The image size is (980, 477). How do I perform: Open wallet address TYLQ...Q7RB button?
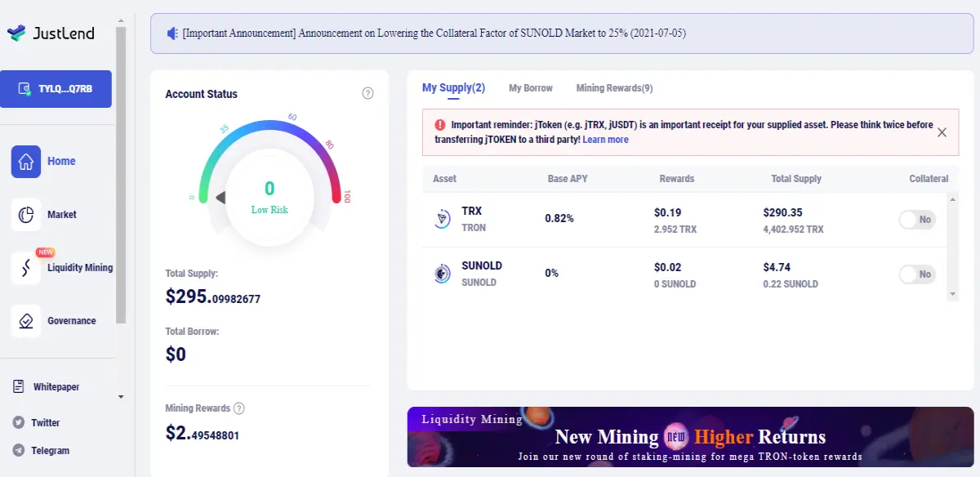(x=56, y=89)
